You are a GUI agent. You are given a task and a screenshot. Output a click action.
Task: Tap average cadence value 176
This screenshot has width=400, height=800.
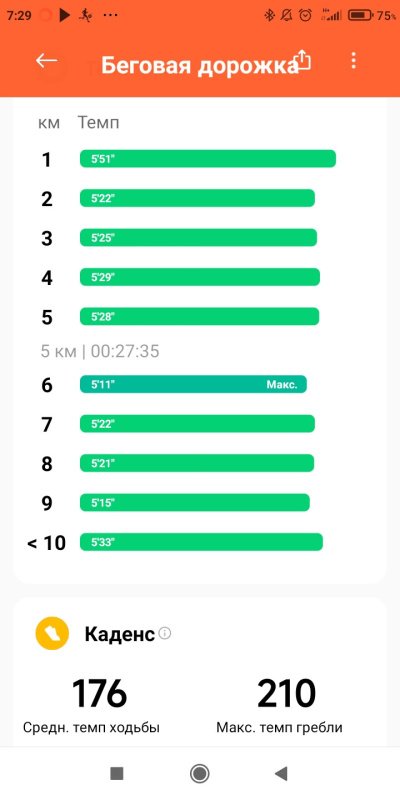click(99, 694)
